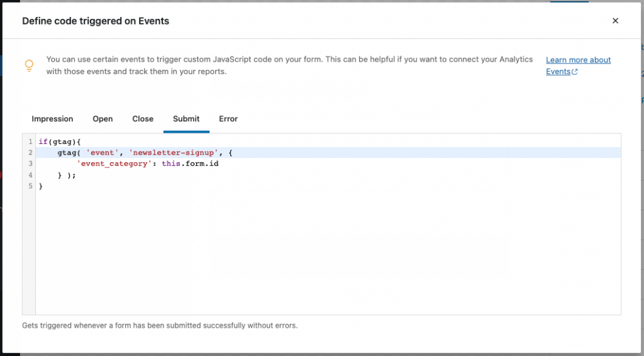The width and height of the screenshot is (644, 356).
Task: Click the 'event' string in gtag call
Action: coord(101,153)
